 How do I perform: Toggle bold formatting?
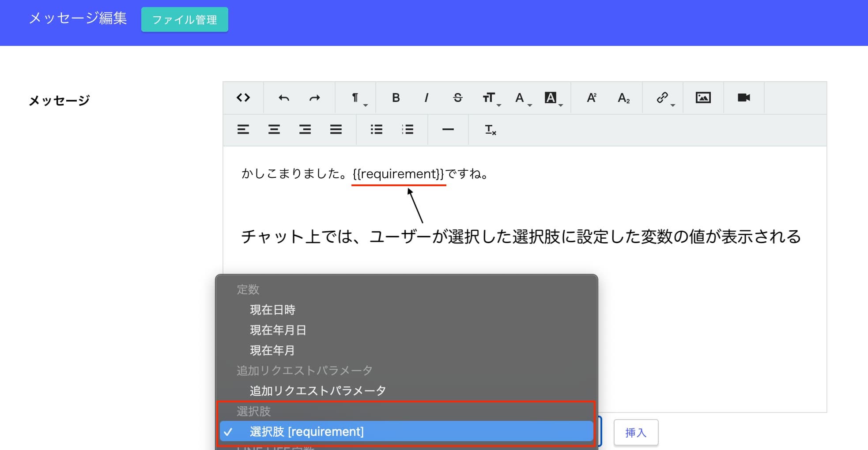396,97
